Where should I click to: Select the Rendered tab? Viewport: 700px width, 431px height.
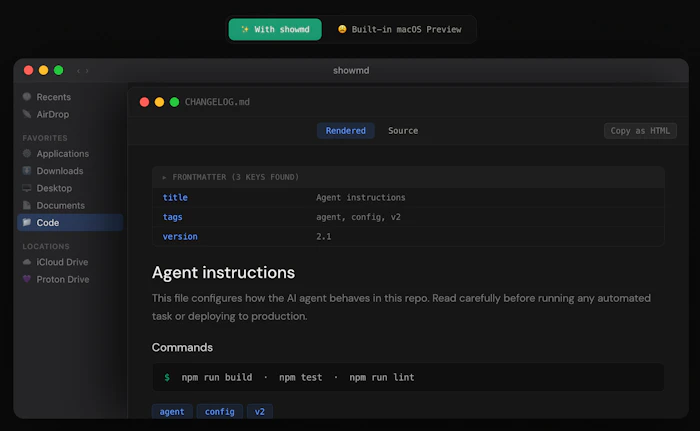pos(346,131)
